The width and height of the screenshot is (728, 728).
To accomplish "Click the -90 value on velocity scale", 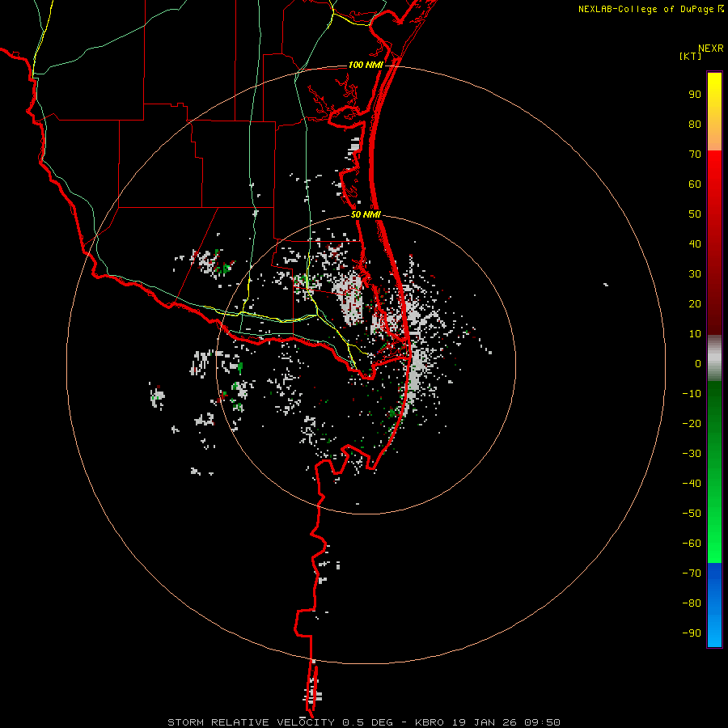I will pyautogui.click(x=692, y=633).
